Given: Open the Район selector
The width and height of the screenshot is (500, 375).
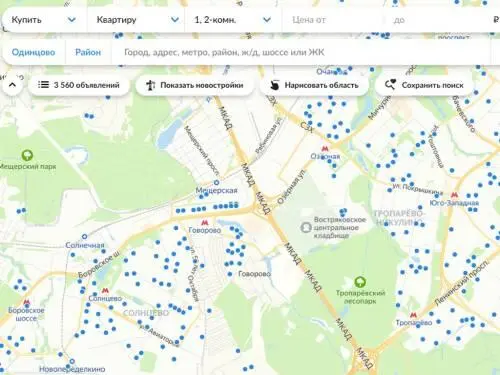Looking at the screenshot, I should pyautogui.click(x=88, y=52).
